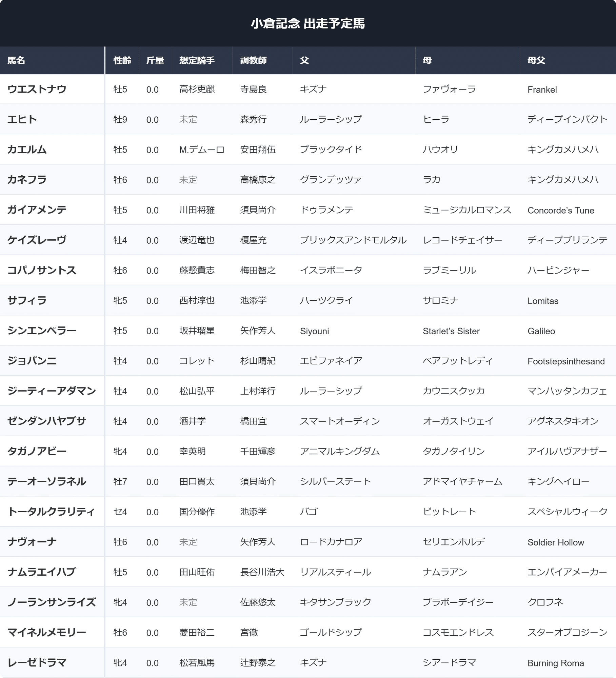Click dam sire Burning Roma
The image size is (616, 678).
tap(556, 663)
